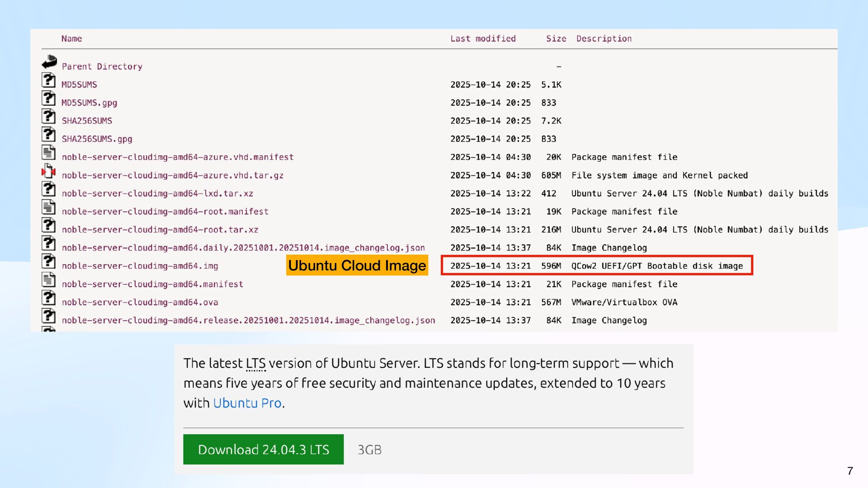Screen dimensions: 868x488
Task: Sort listing by the Description header
Action: point(604,39)
